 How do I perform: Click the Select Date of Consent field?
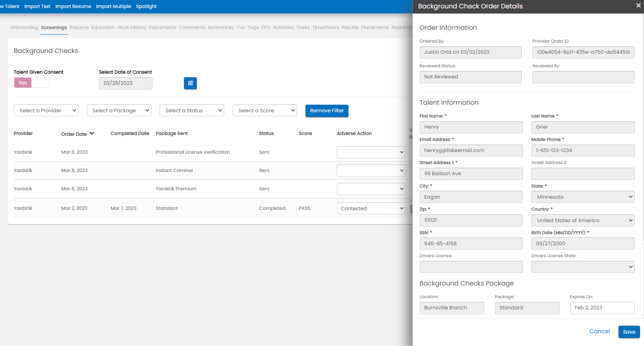click(125, 83)
